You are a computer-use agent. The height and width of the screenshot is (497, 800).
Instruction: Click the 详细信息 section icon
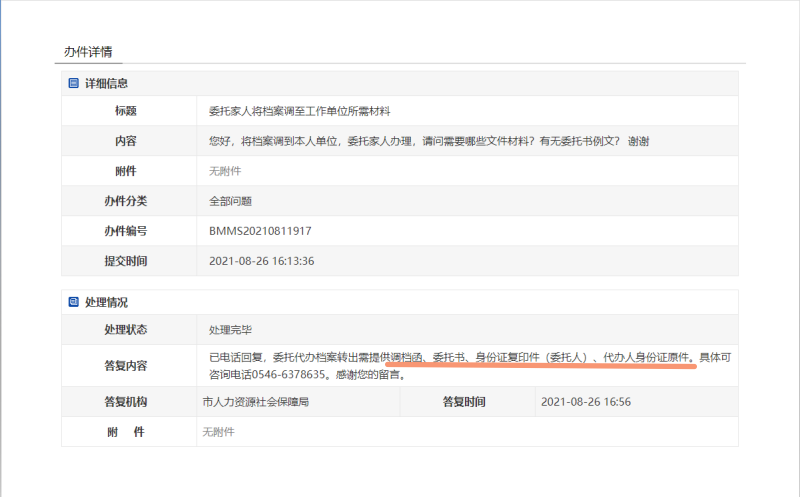click(73, 83)
